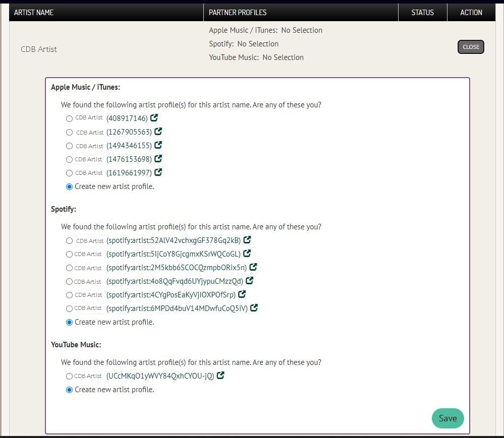This screenshot has width=504, height=438.
Task: Open external link for Apple profile 408917146
Action: (x=154, y=118)
